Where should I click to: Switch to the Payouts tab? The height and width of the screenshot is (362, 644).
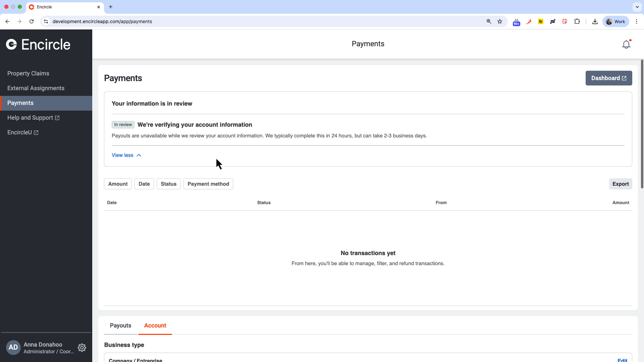tap(120, 325)
